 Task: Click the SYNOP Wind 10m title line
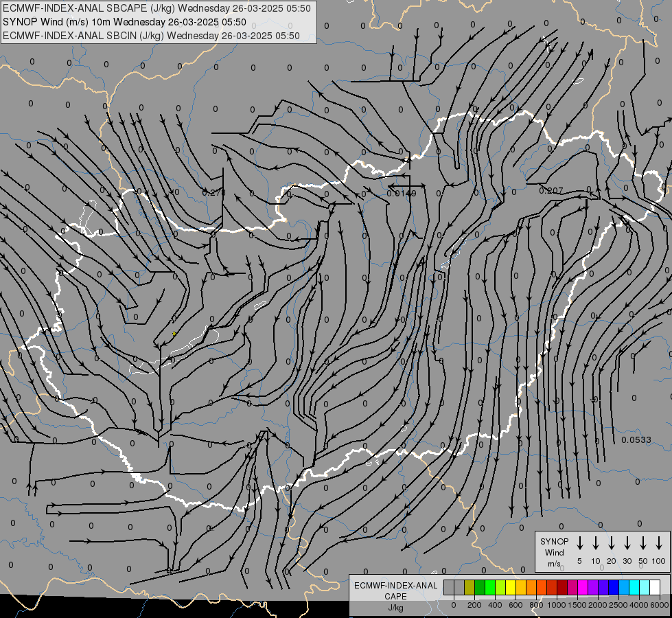coord(124,22)
